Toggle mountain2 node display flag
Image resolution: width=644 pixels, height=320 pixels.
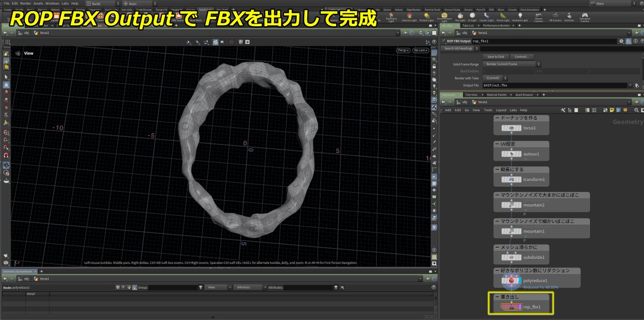(521, 205)
